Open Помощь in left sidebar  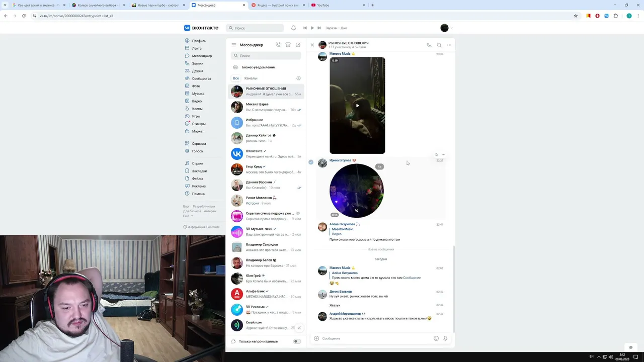click(198, 194)
